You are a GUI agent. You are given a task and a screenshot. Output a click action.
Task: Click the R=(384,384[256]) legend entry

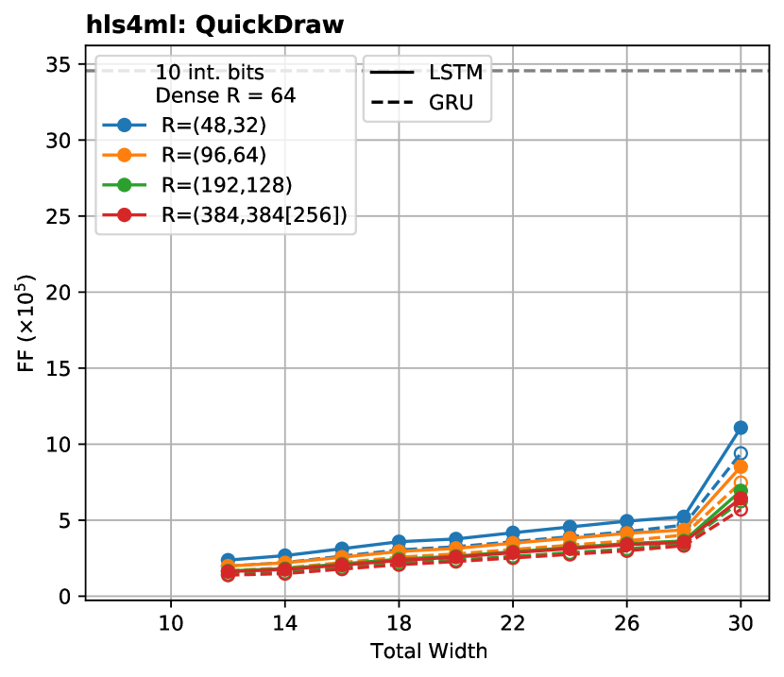[x=225, y=215]
